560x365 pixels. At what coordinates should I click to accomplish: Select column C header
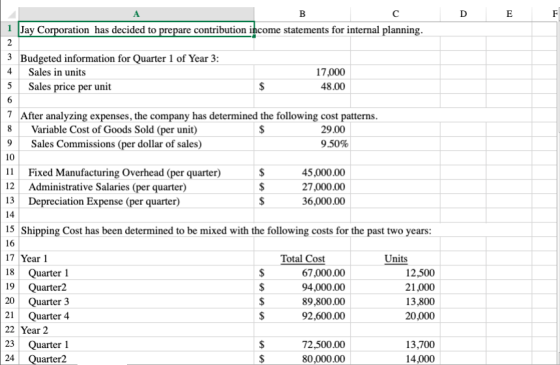(395, 14)
